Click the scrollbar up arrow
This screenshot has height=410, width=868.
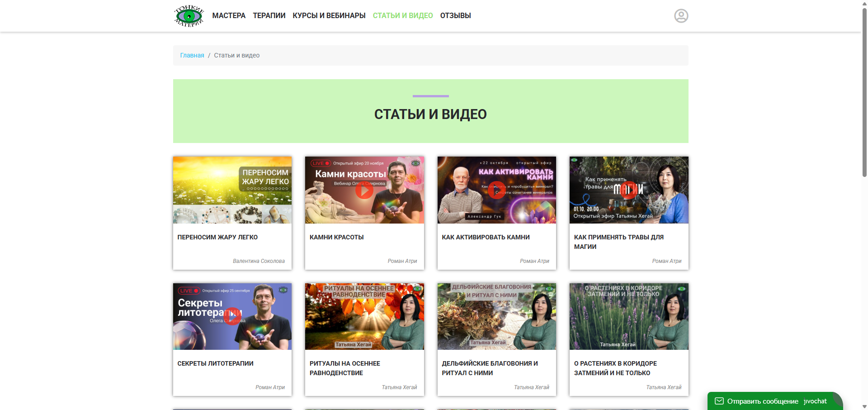point(864,3)
